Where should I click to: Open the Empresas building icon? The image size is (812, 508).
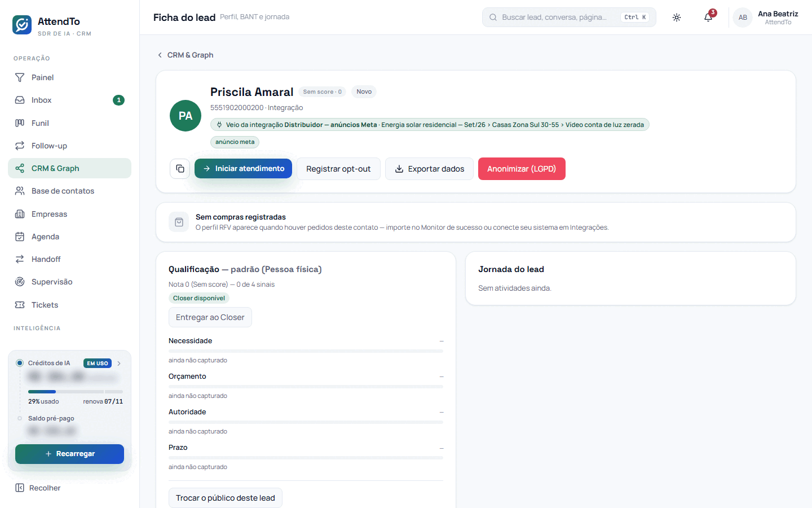click(x=20, y=214)
